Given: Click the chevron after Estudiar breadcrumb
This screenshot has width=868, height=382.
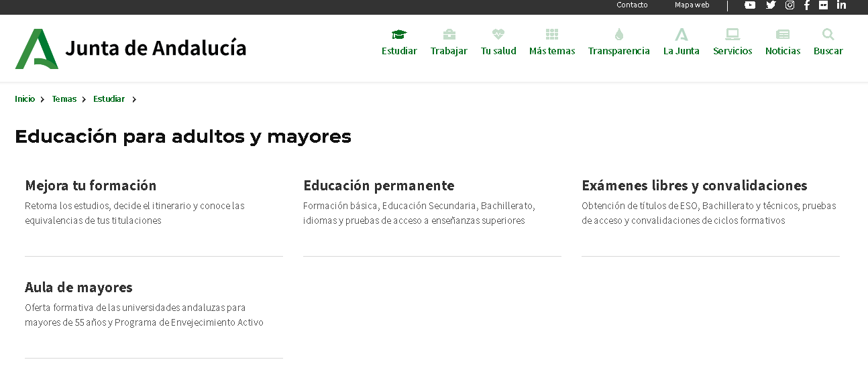Looking at the screenshot, I should click(x=134, y=99).
